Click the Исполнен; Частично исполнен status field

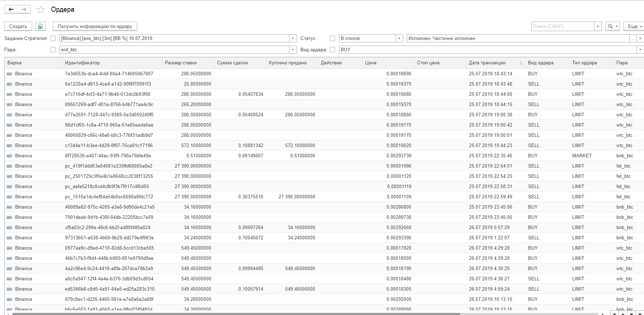coord(518,39)
